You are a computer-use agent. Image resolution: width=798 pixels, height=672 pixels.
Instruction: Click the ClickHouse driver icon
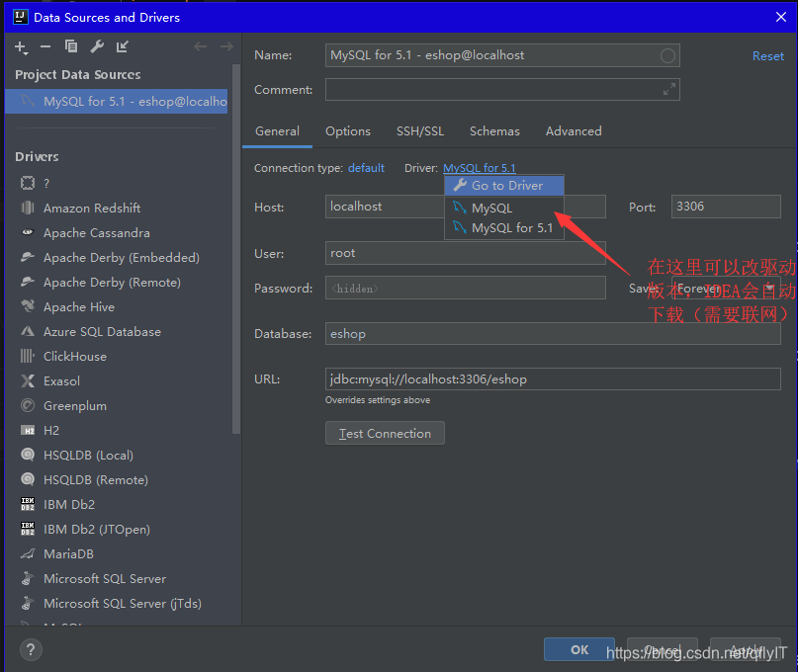click(x=28, y=356)
